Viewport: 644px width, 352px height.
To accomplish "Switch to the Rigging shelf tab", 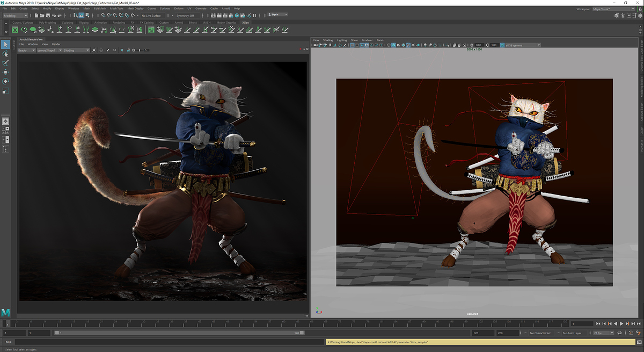I will click(x=85, y=23).
